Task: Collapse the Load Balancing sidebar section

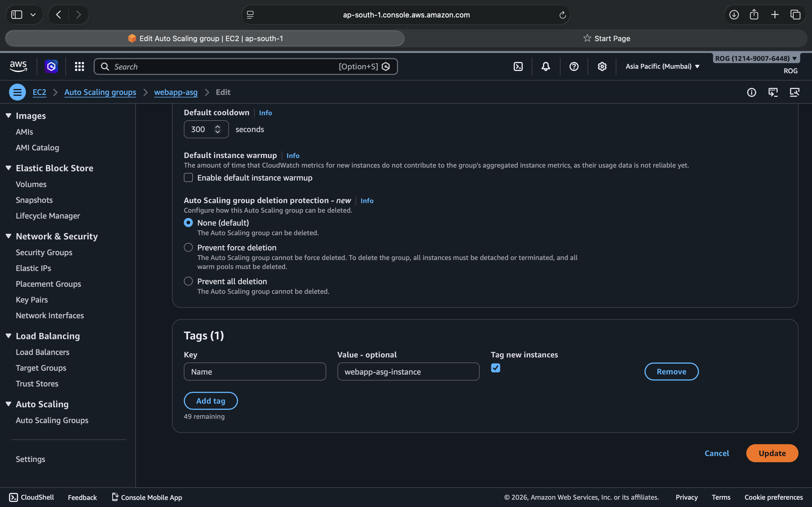Action: tap(9, 336)
